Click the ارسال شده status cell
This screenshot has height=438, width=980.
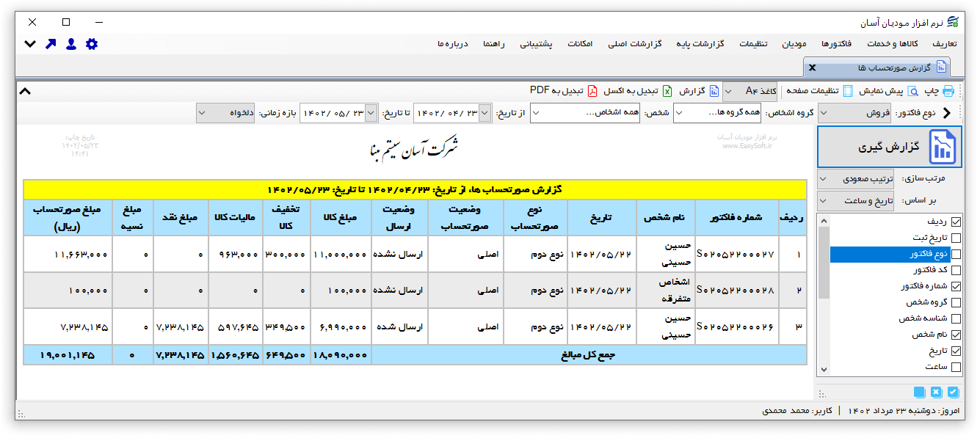click(399, 326)
